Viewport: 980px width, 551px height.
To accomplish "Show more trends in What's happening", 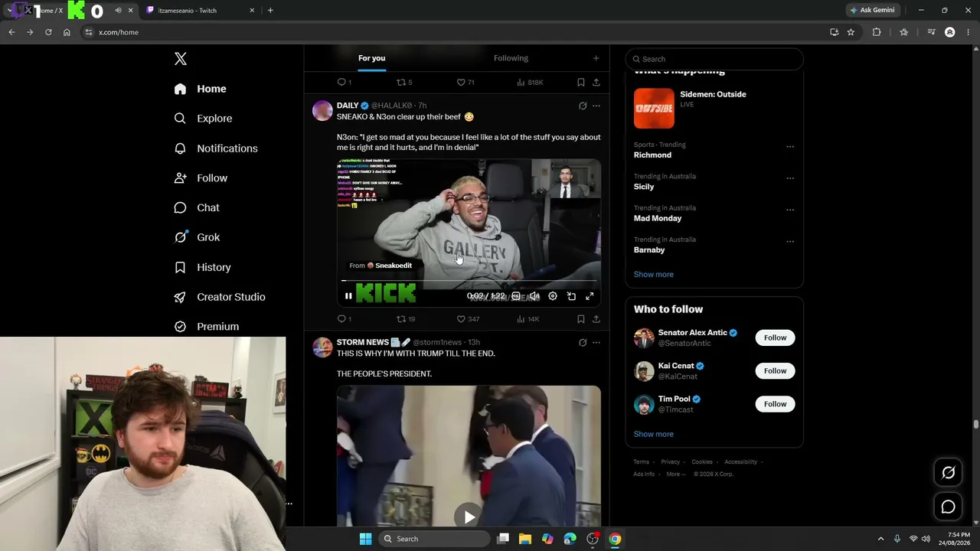I will [x=654, y=274].
